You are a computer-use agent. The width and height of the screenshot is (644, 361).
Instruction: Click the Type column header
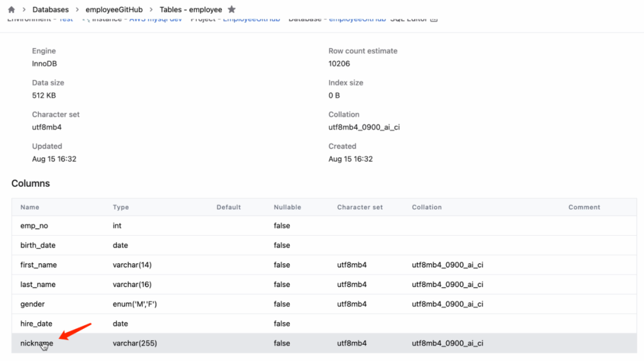[x=121, y=207]
